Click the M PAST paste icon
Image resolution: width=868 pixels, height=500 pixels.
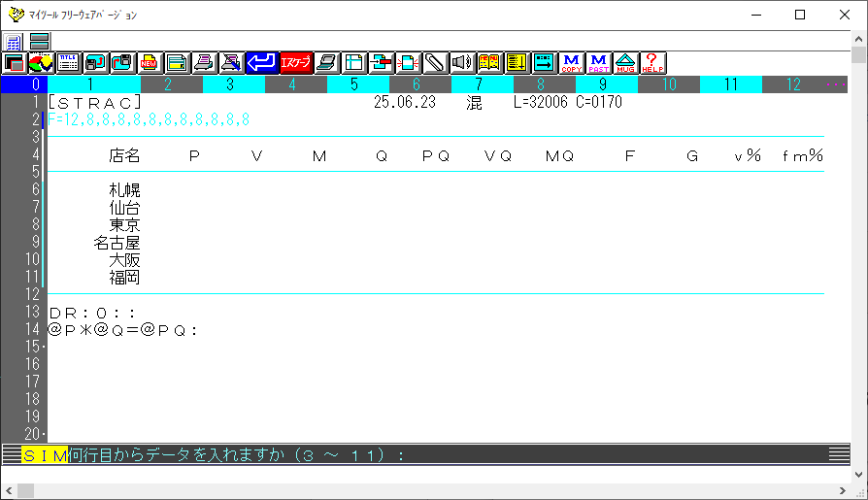click(598, 63)
